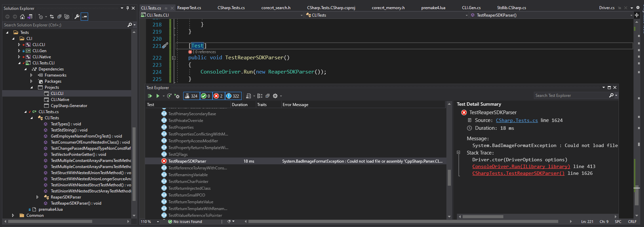644x227 pixels.
Task: Click the Home icon in Solution Explorer
Action: tap(22, 17)
